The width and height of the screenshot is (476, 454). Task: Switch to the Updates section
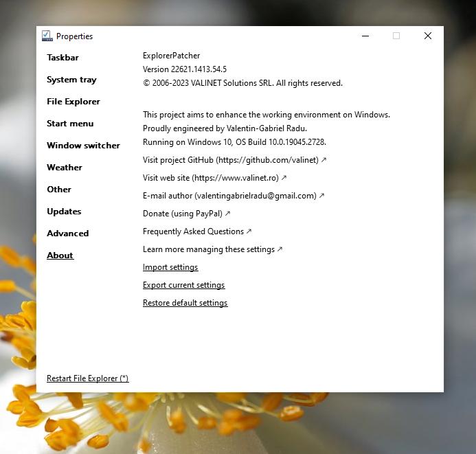click(64, 212)
